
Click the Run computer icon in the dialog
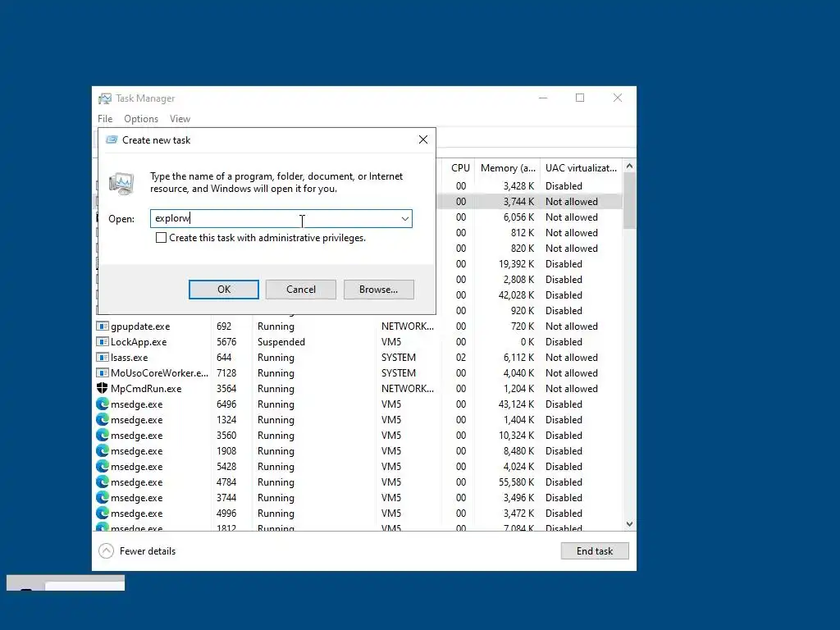click(121, 183)
